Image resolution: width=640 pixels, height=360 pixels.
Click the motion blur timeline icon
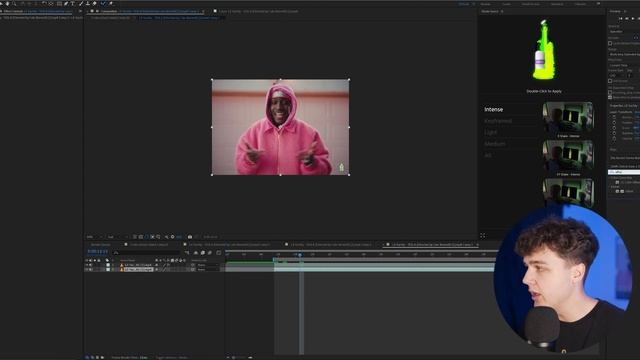(210, 253)
